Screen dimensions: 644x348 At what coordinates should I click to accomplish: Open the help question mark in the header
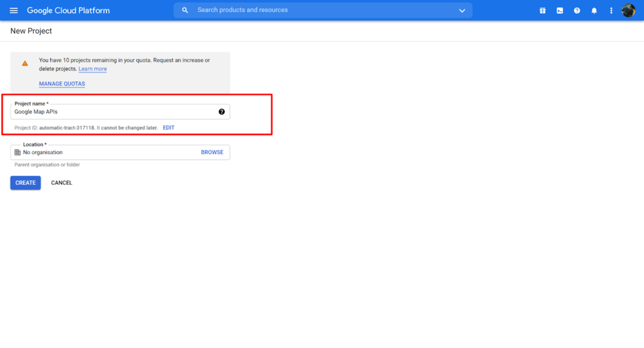coord(577,11)
